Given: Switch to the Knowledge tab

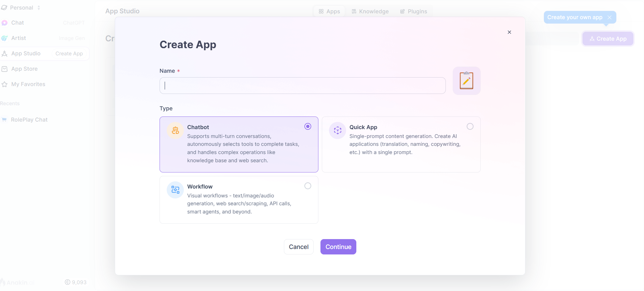Looking at the screenshot, I should [x=370, y=11].
